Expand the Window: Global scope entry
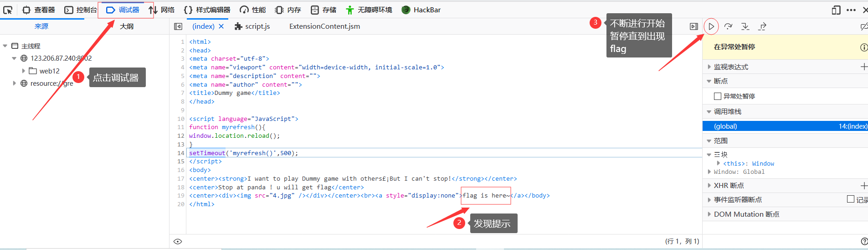 [709, 172]
